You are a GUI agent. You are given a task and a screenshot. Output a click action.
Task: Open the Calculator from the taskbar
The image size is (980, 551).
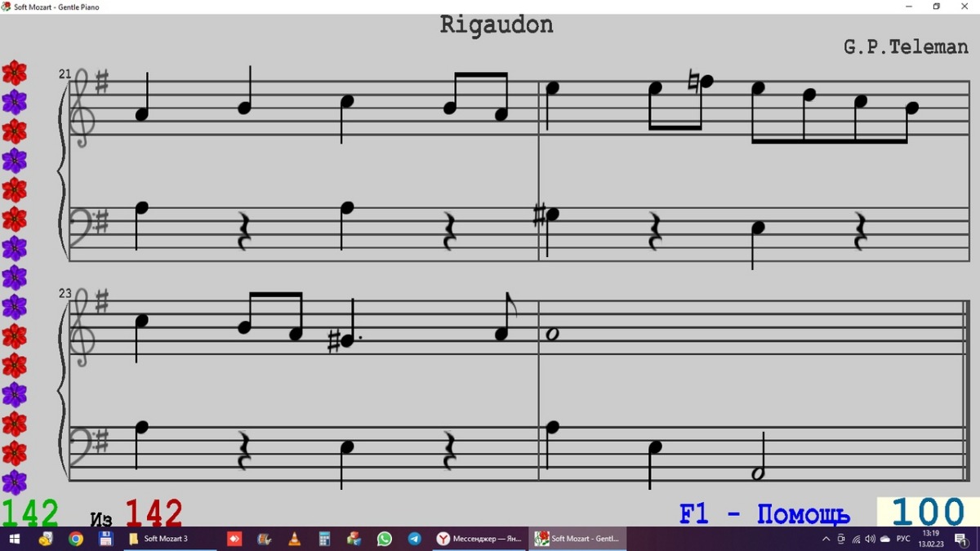(324, 539)
